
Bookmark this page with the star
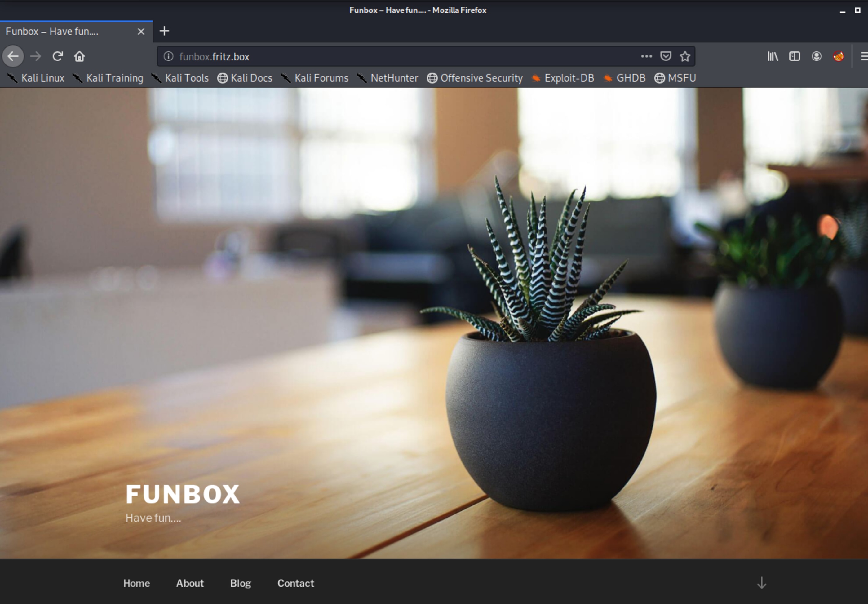[685, 56]
